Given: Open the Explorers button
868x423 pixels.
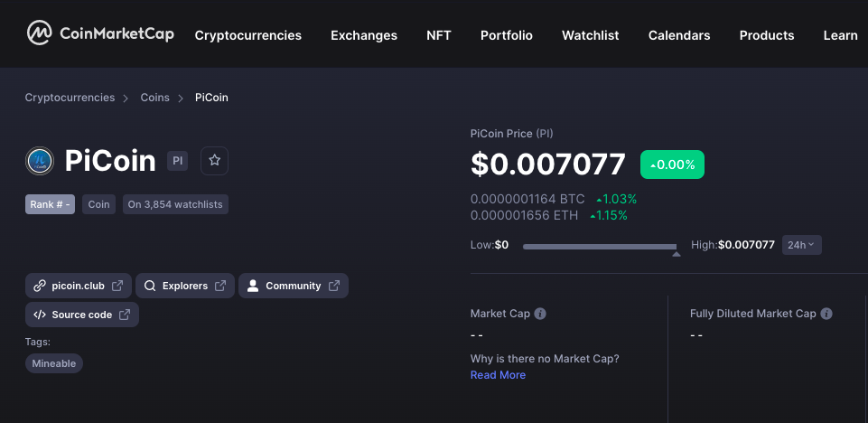Looking at the screenshot, I should pos(185,286).
